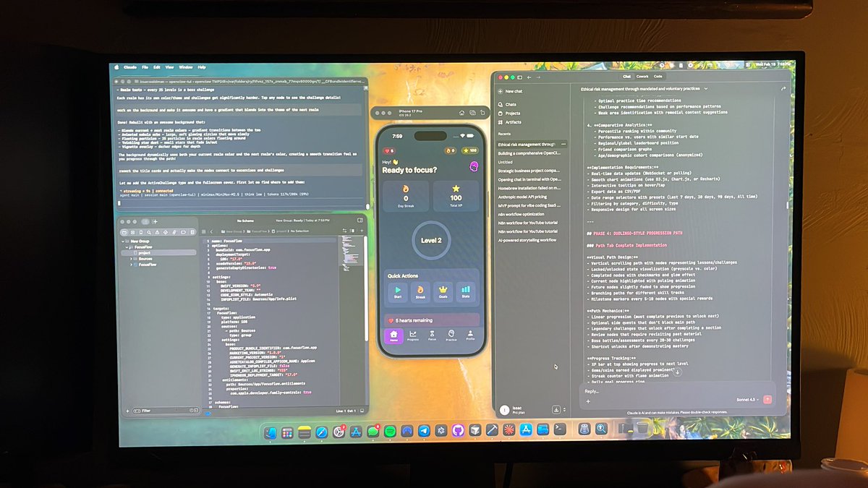The image size is (868, 488).
Task: Tap the Day Streak card in the app
Action: 405,196
